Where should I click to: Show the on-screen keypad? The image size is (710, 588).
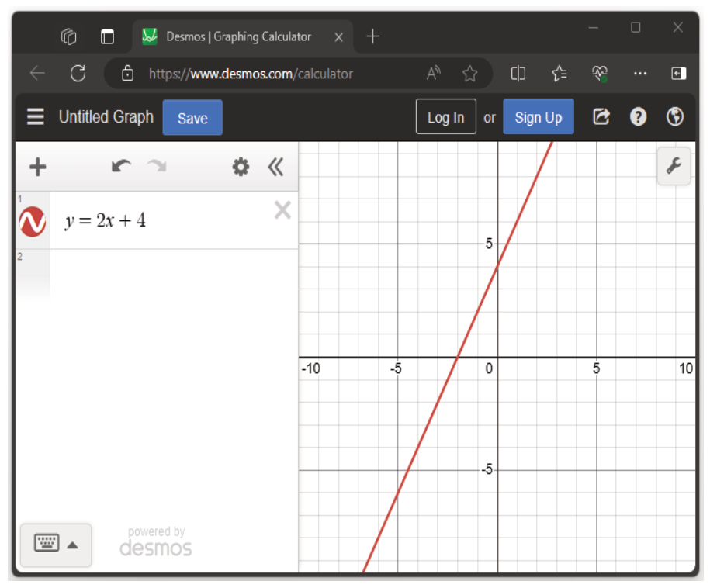pos(47,543)
